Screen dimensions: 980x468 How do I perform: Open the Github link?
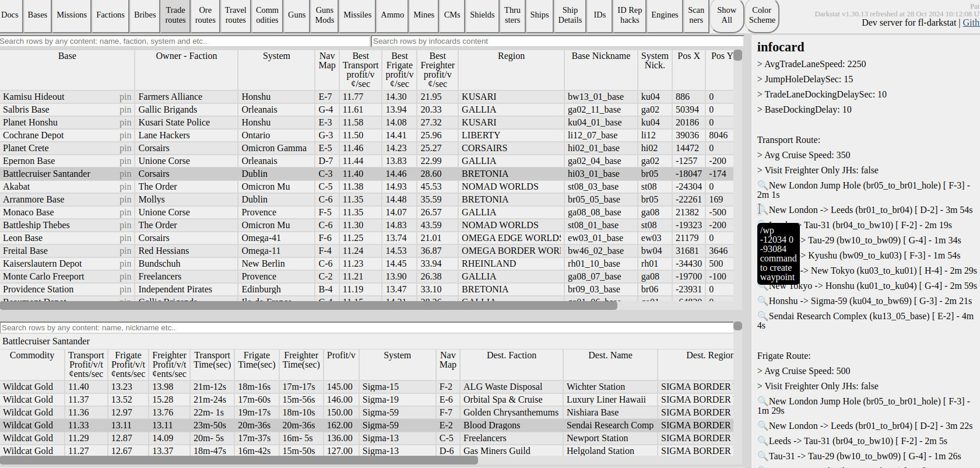971,23
